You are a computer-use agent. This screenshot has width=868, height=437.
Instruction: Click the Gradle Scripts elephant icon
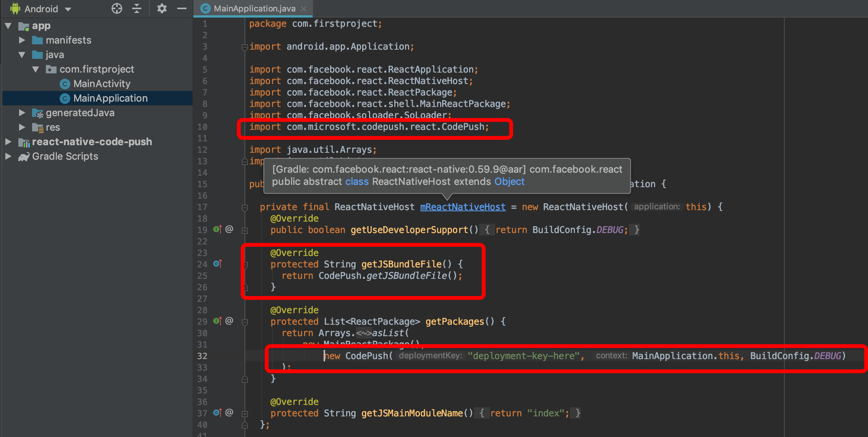click(24, 157)
